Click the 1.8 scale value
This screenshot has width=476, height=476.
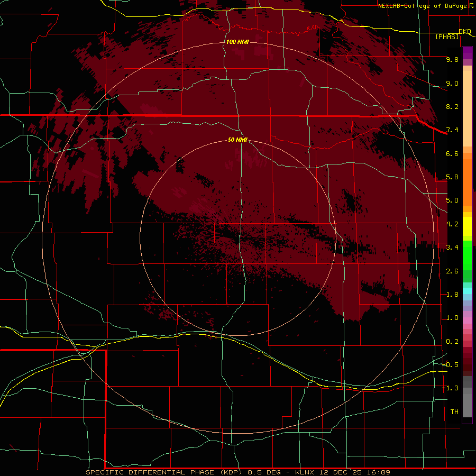[x=452, y=295]
